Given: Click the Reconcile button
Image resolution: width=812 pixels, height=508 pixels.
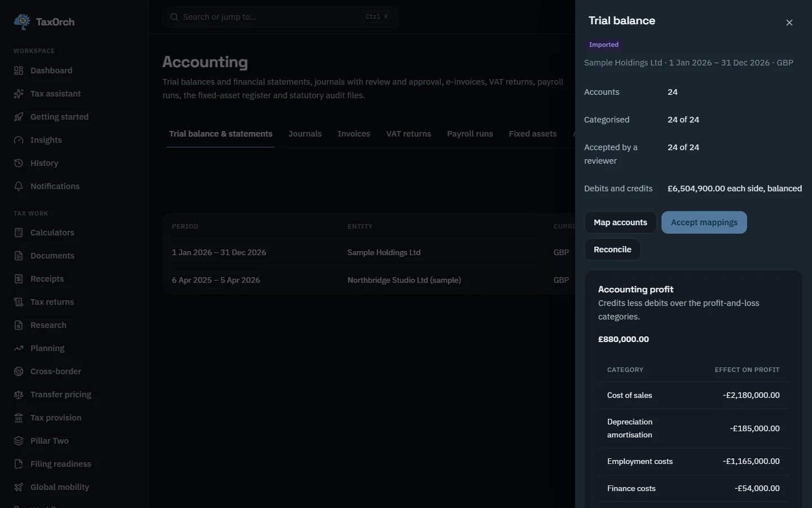Looking at the screenshot, I should [x=612, y=249].
